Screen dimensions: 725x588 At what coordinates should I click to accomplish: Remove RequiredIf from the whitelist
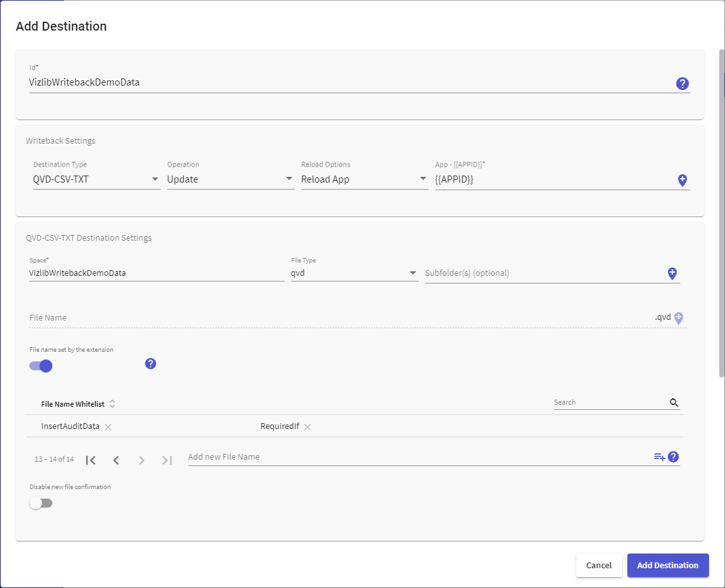[x=308, y=427]
